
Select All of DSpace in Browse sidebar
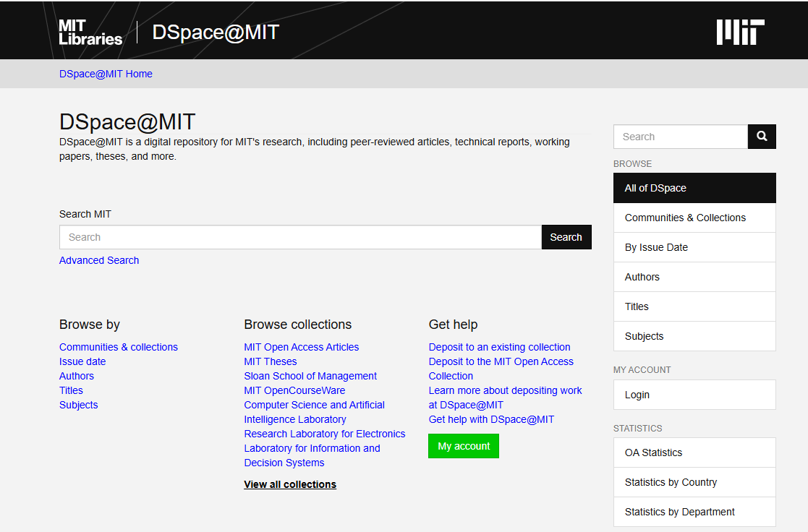pos(694,188)
